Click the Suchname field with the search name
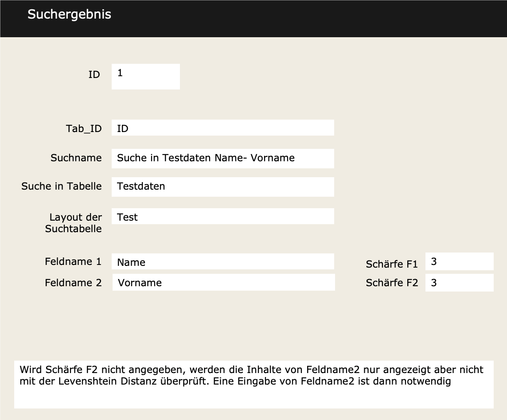The width and height of the screenshot is (507, 420). coord(223,158)
